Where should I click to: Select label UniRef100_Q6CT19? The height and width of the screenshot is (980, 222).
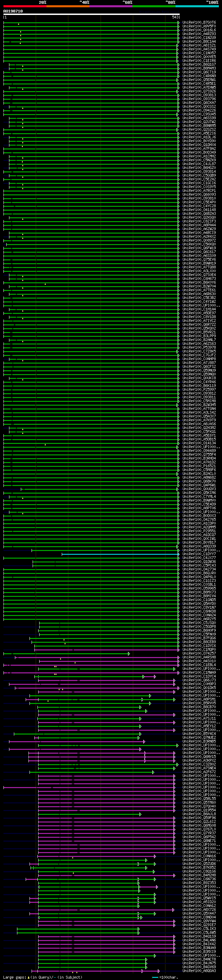click(x=199, y=72)
